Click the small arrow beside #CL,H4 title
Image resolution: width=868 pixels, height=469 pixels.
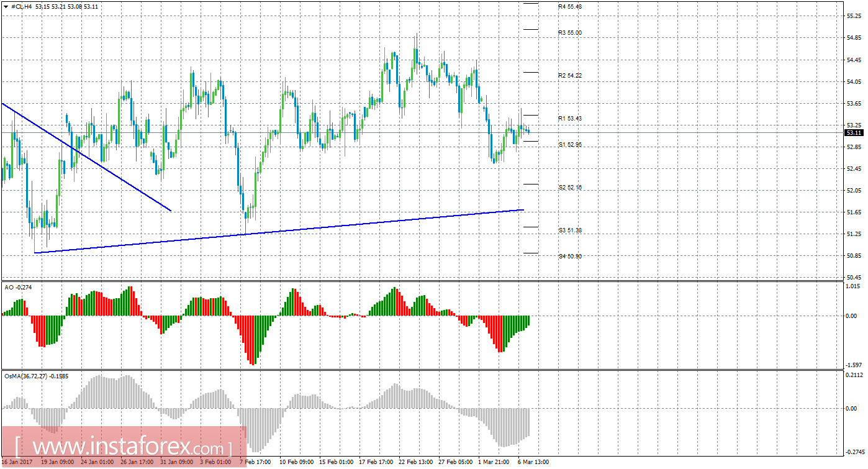point(7,6)
